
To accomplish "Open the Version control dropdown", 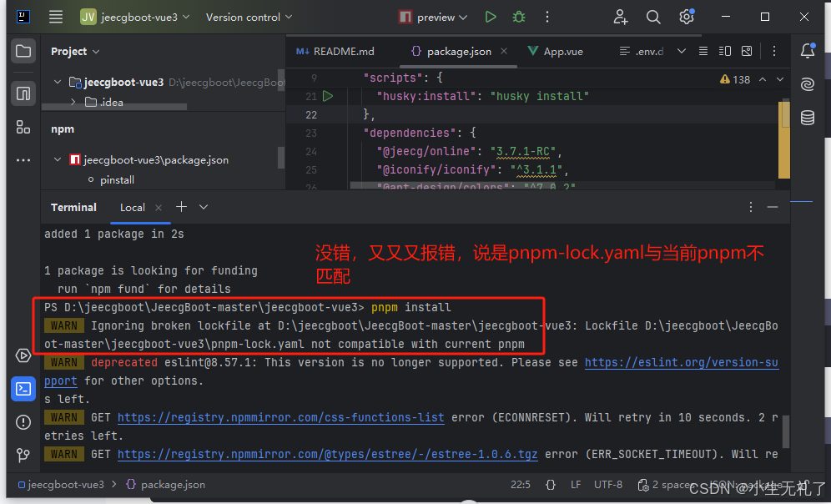I will point(249,17).
